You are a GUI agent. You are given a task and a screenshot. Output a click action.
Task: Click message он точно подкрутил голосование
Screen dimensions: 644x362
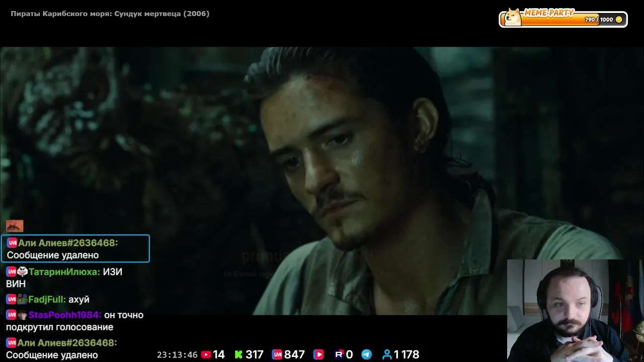coord(74,321)
